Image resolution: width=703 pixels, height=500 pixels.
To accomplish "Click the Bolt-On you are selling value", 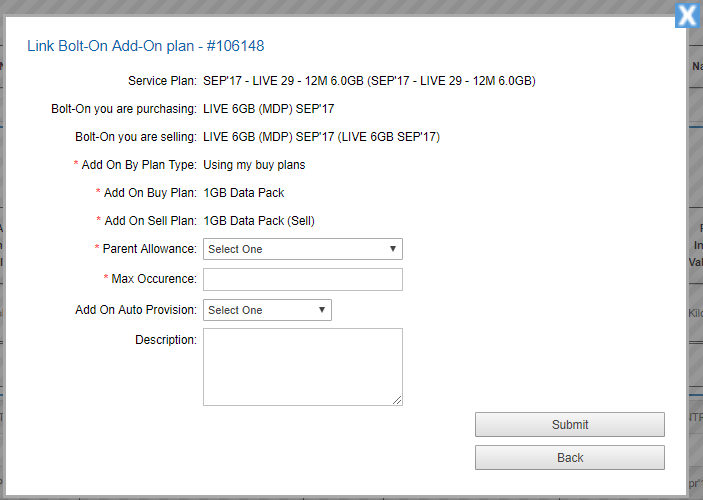I will (321, 136).
